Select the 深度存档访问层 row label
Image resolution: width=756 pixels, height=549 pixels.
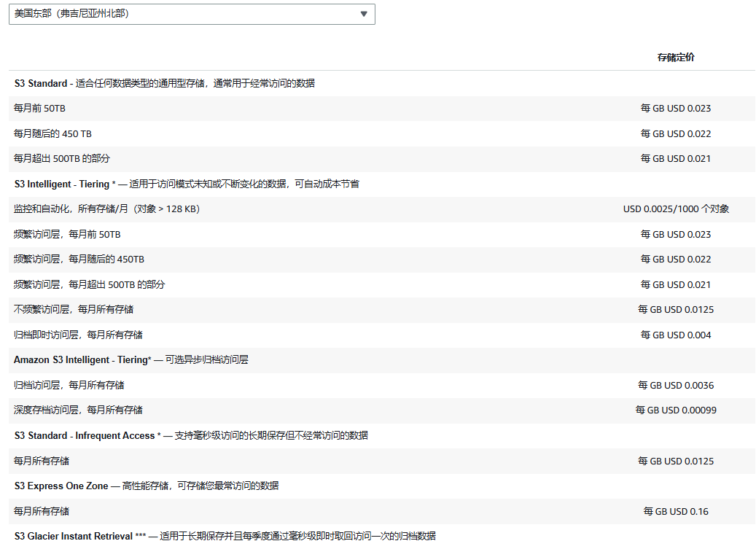coord(78,410)
